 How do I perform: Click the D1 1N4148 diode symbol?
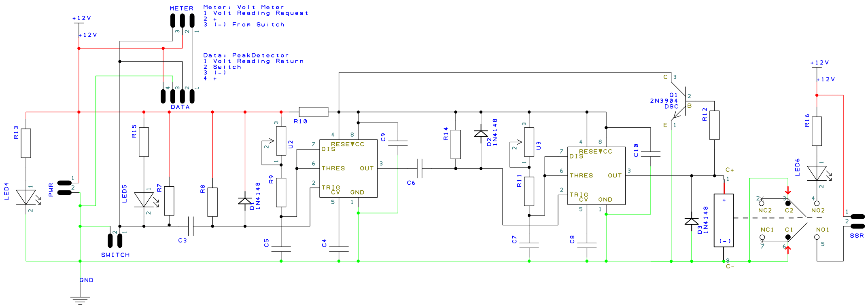245,201
